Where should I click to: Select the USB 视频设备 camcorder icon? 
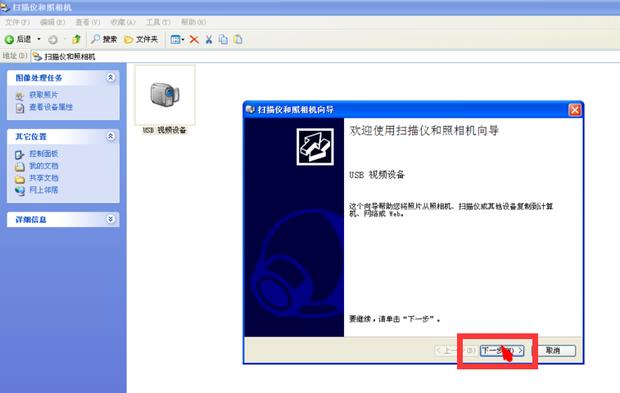165,94
